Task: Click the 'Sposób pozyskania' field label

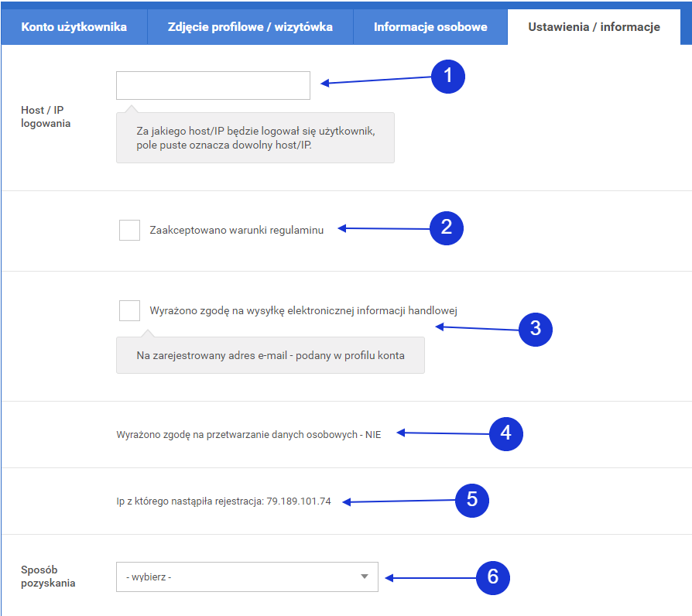Action: tap(48, 577)
